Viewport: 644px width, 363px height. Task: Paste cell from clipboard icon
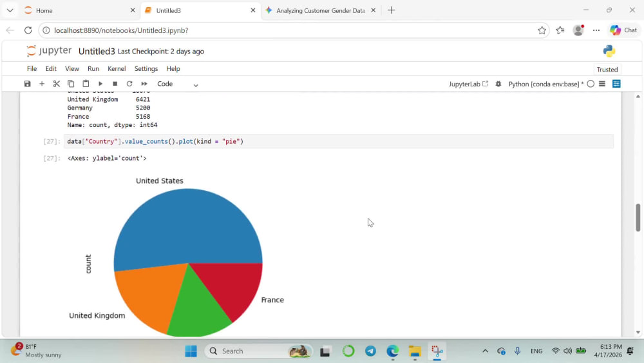(x=86, y=84)
